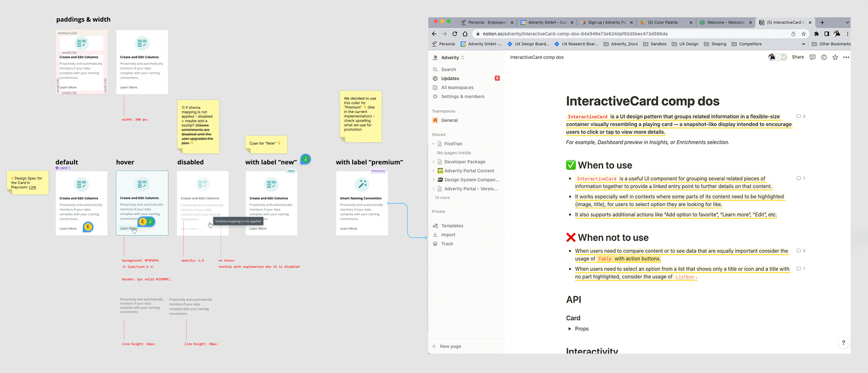Open Trash in the sidebar
Image resolution: width=868 pixels, height=373 pixels.
447,244
